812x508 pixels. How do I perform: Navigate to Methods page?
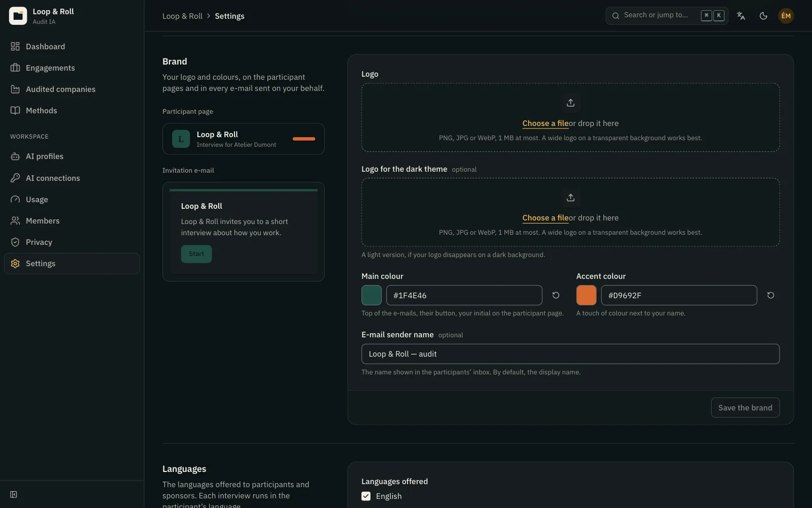72,111
